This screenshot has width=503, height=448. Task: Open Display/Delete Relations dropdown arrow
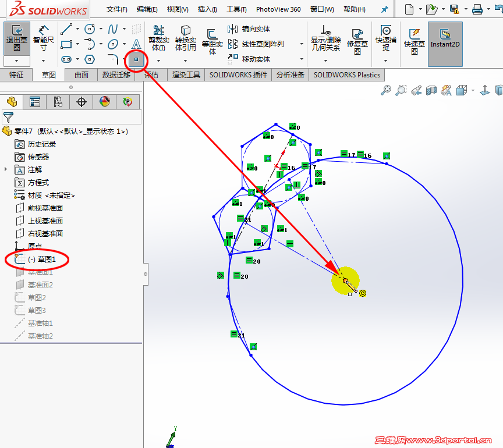pyautogui.click(x=325, y=61)
